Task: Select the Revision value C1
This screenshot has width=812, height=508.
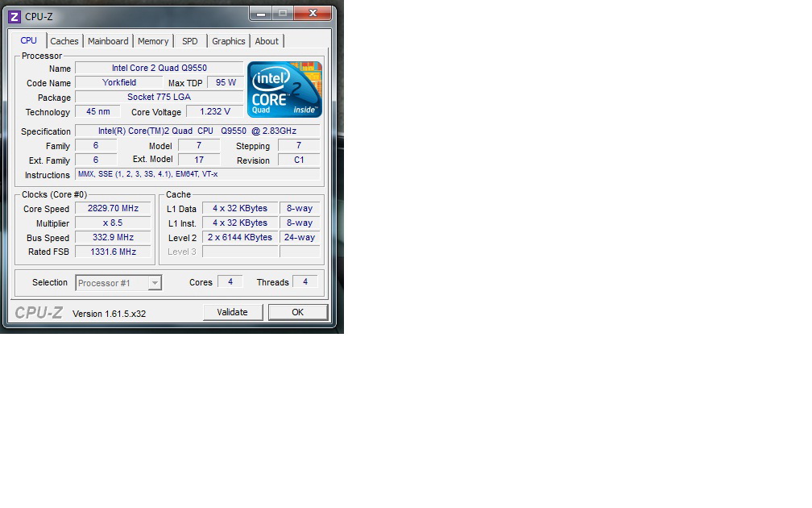Action: (299, 160)
